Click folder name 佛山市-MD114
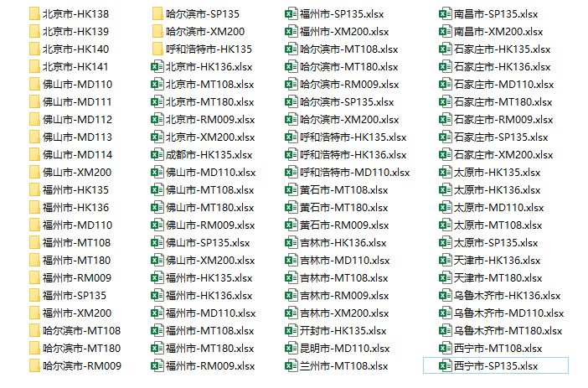588x388 pixels. coord(77,154)
